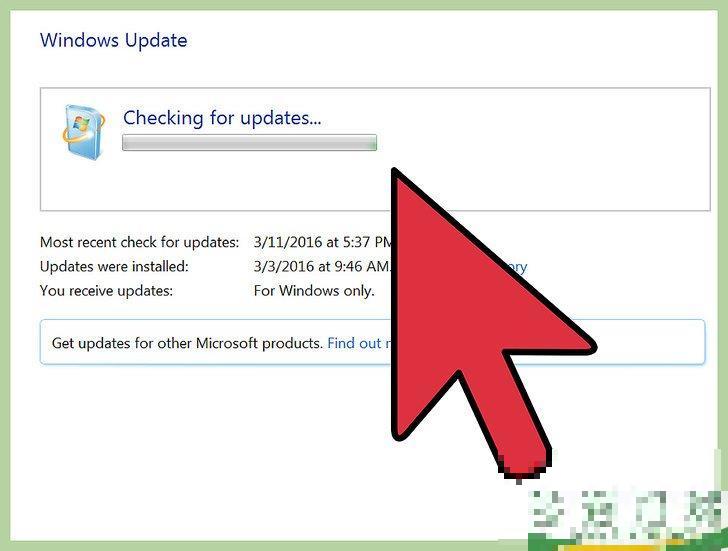Click the For Windows only text
Screen dimensions: 728x551
314,291
